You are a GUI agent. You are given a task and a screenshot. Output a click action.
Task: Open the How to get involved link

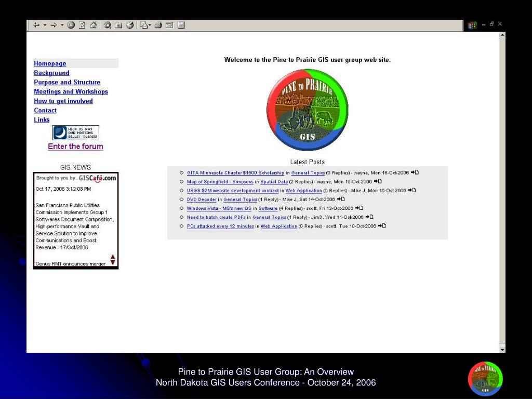tap(63, 101)
